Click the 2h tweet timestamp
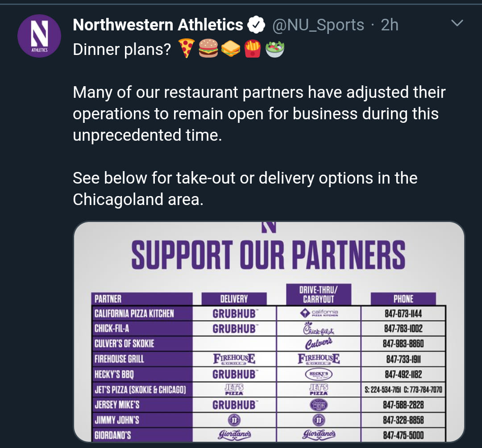 click(x=390, y=25)
